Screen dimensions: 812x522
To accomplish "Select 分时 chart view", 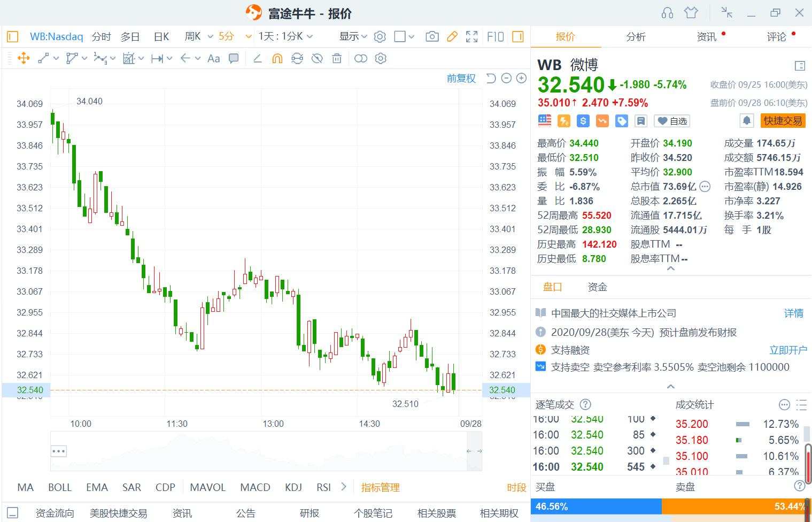I will 101,36.
